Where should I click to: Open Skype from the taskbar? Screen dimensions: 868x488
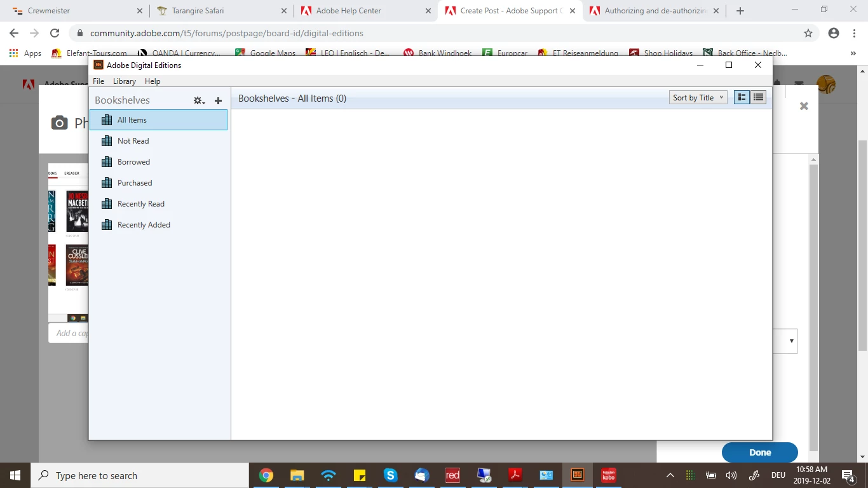(x=390, y=475)
